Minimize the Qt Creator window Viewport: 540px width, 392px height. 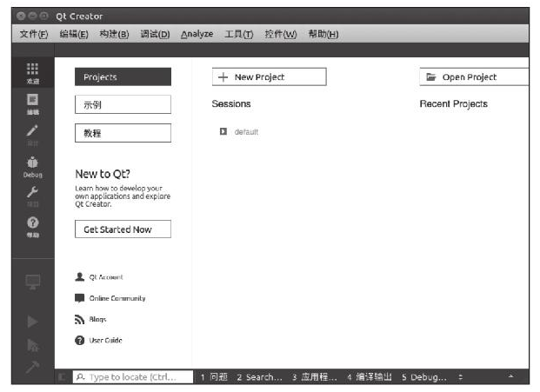pos(32,16)
